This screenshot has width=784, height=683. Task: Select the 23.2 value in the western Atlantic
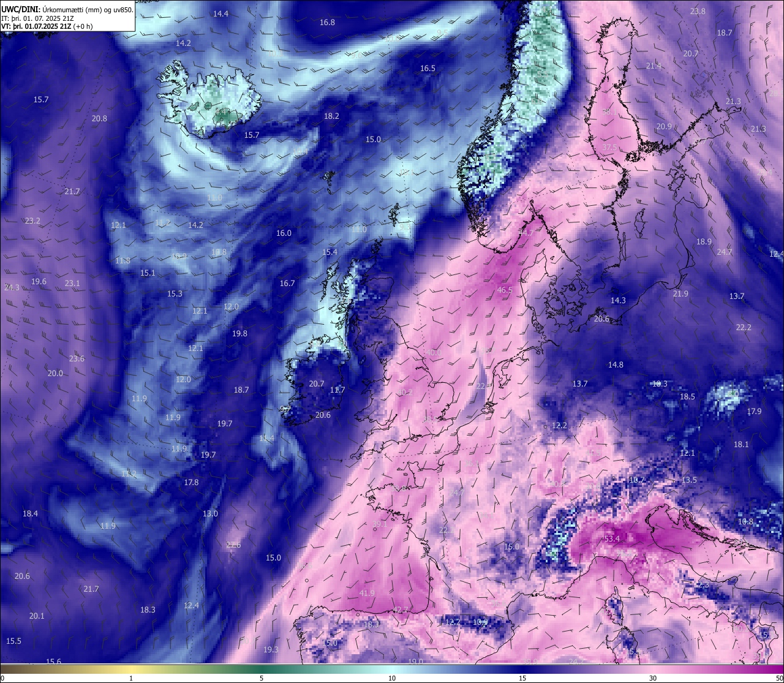pyautogui.click(x=32, y=221)
